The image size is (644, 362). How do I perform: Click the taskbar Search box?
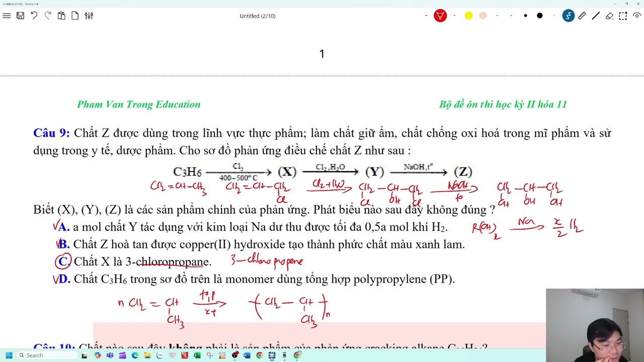pos(47,355)
